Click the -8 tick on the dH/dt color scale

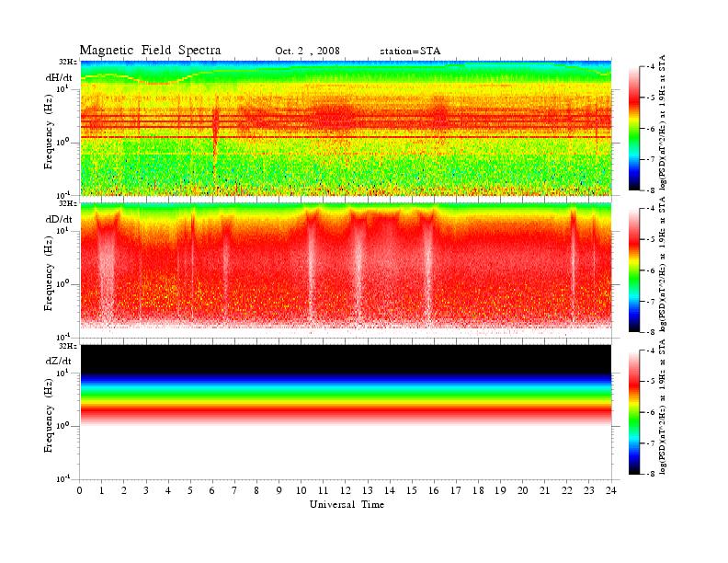tap(652, 190)
